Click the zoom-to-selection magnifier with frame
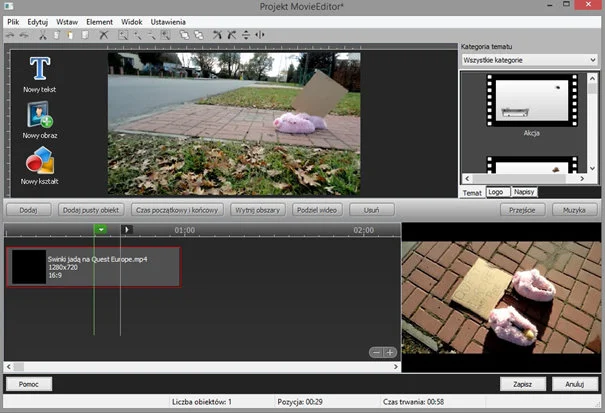605x413 pixels. pyautogui.click(x=123, y=35)
